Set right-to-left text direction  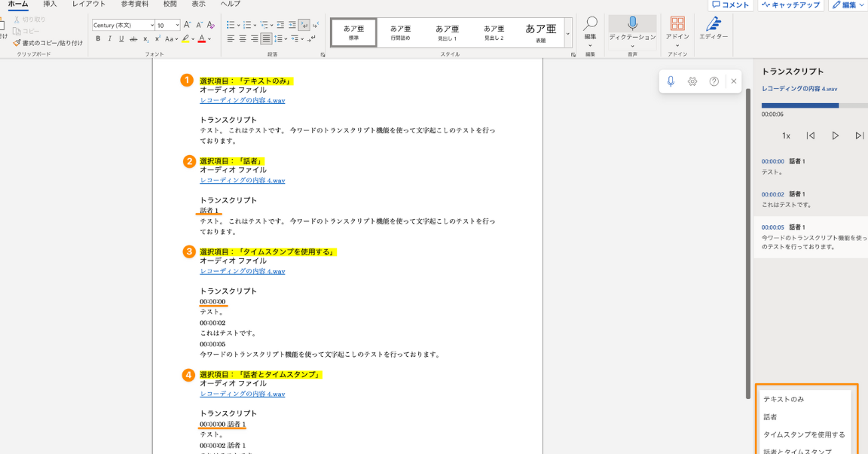(316, 25)
